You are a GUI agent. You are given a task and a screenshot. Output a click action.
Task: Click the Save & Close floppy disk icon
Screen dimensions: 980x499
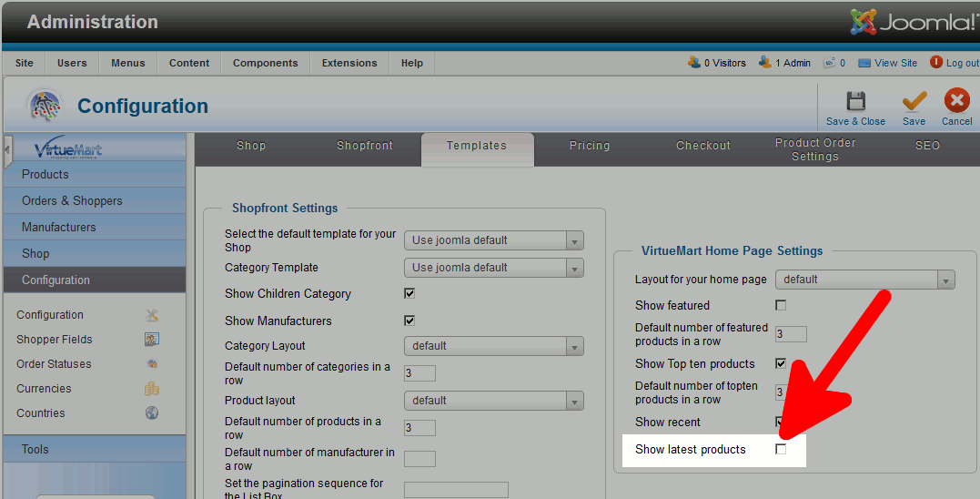[x=855, y=101]
